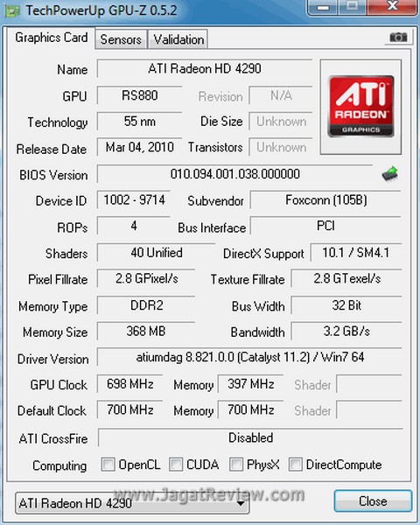This screenshot has width=420, height=525.
Task: Close GPU-Z with the title bar X
Action: coord(392,6)
